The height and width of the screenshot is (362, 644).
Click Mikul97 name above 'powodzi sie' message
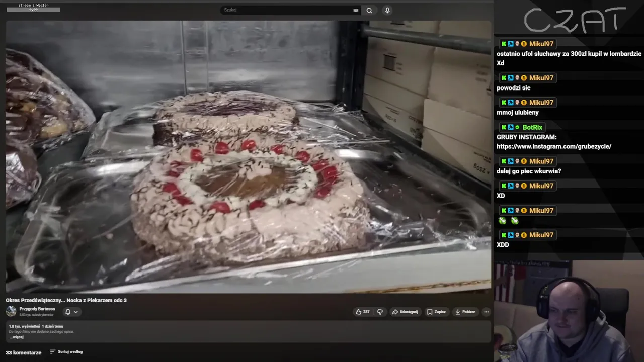pos(541,78)
